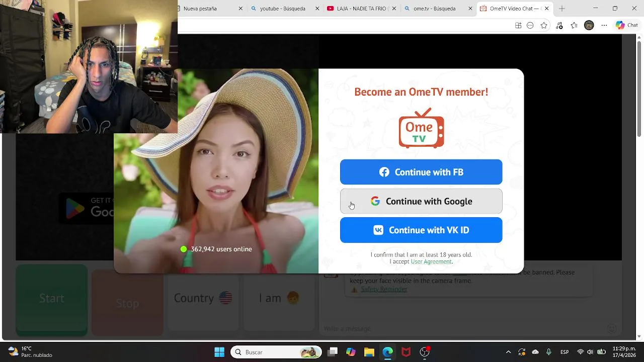Open the Copilot Chat button
The height and width of the screenshot is (362, 644).
627,25
